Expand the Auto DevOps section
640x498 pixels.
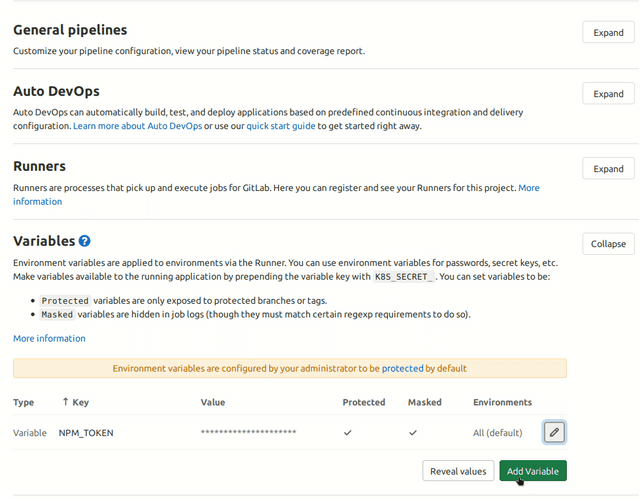(608, 94)
